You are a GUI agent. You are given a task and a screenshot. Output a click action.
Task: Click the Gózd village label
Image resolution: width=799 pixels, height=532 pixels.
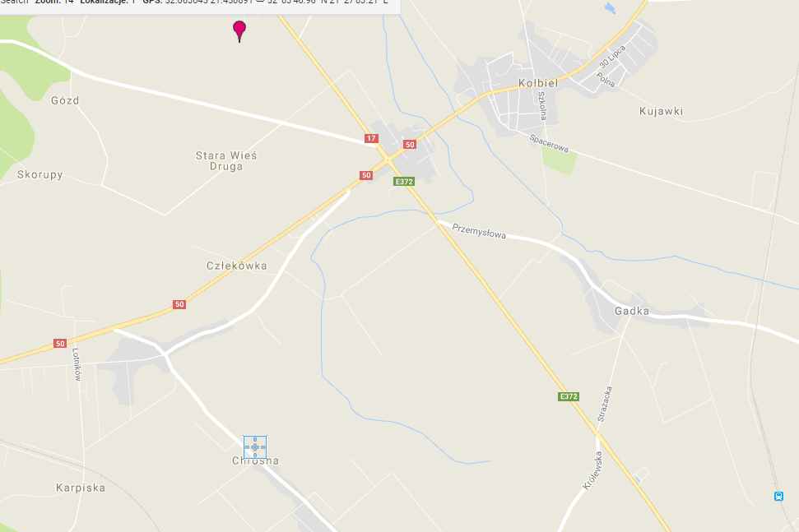point(65,100)
